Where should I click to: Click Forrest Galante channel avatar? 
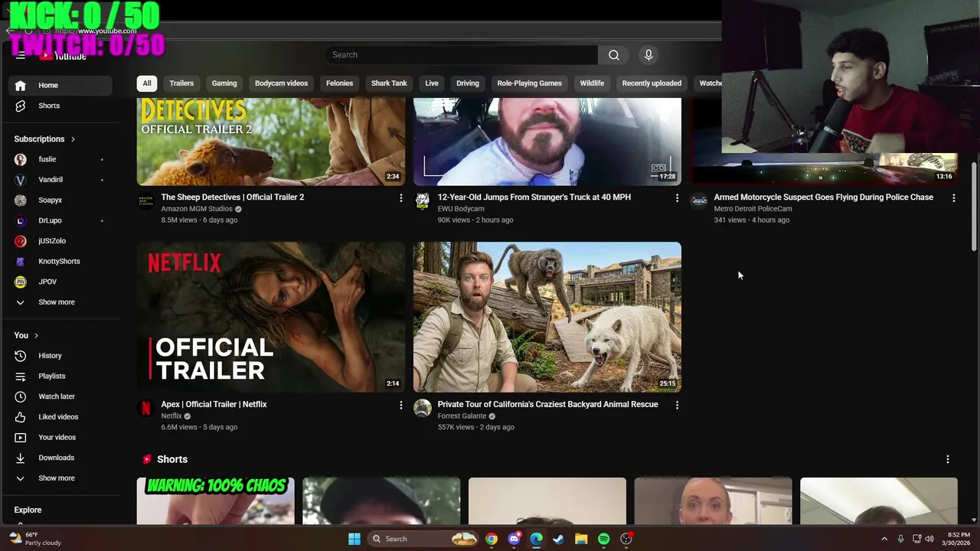[x=422, y=408]
